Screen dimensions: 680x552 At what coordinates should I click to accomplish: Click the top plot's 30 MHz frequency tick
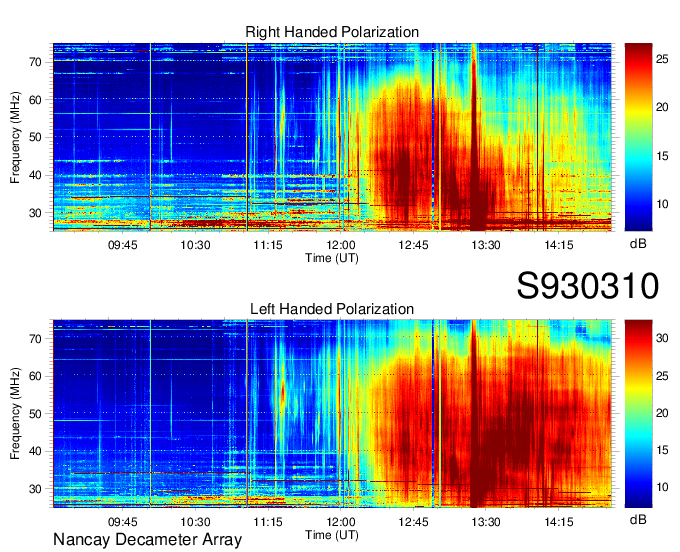coord(36,213)
